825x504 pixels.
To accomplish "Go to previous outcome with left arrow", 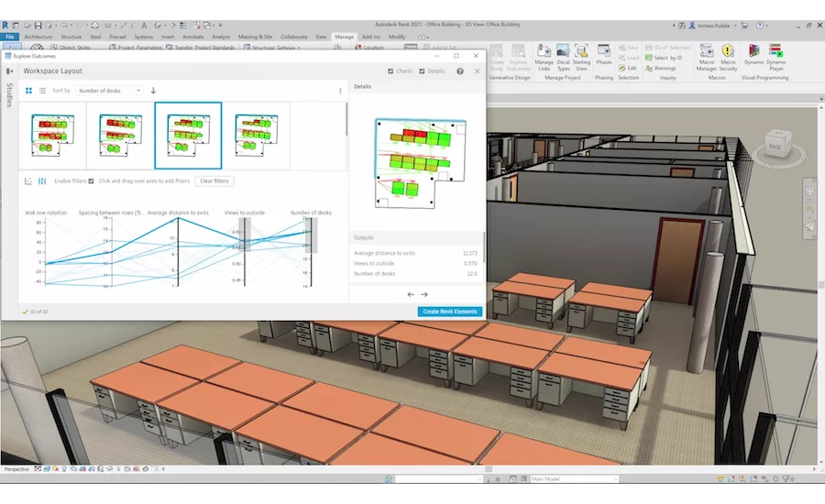I will pyautogui.click(x=411, y=295).
